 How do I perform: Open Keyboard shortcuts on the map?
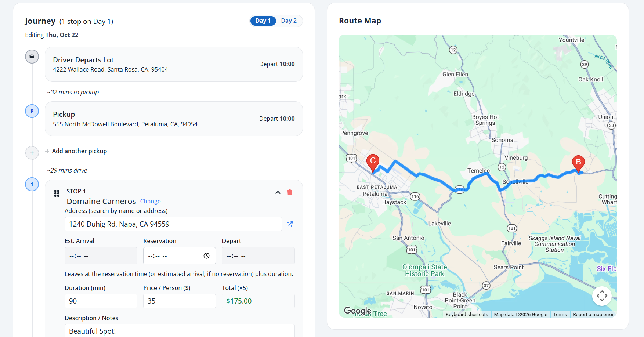click(x=467, y=315)
